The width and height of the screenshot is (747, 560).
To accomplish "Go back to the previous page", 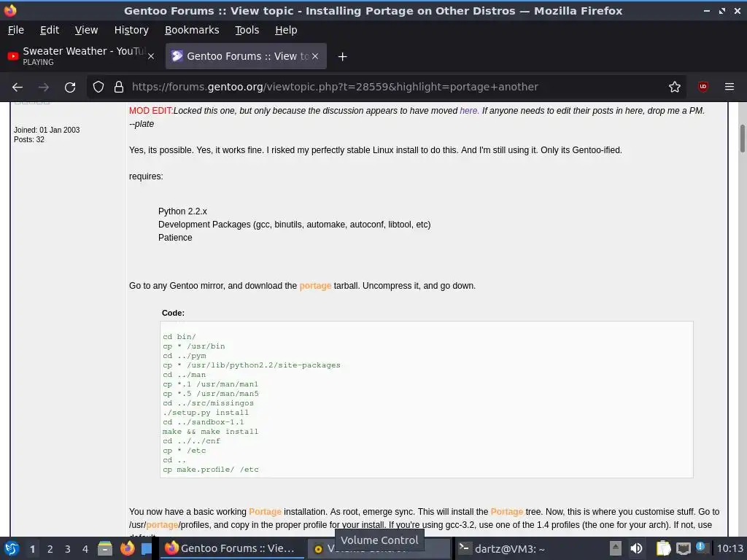I will 18,87.
